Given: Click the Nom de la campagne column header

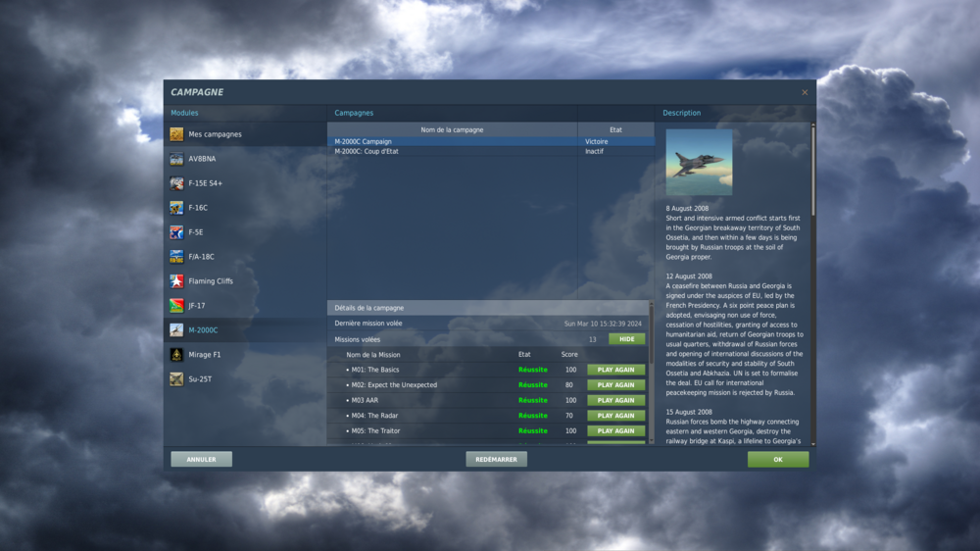Looking at the screenshot, I should coord(452,129).
